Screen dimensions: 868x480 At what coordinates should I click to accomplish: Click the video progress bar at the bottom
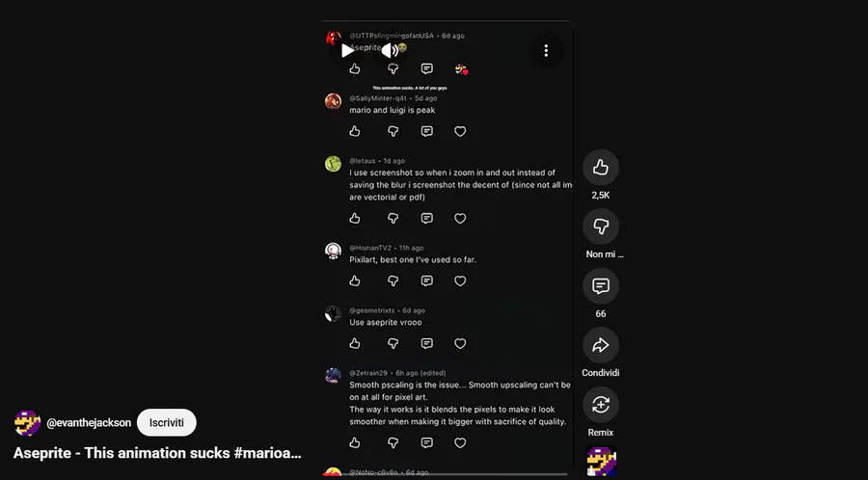click(447, 474)
